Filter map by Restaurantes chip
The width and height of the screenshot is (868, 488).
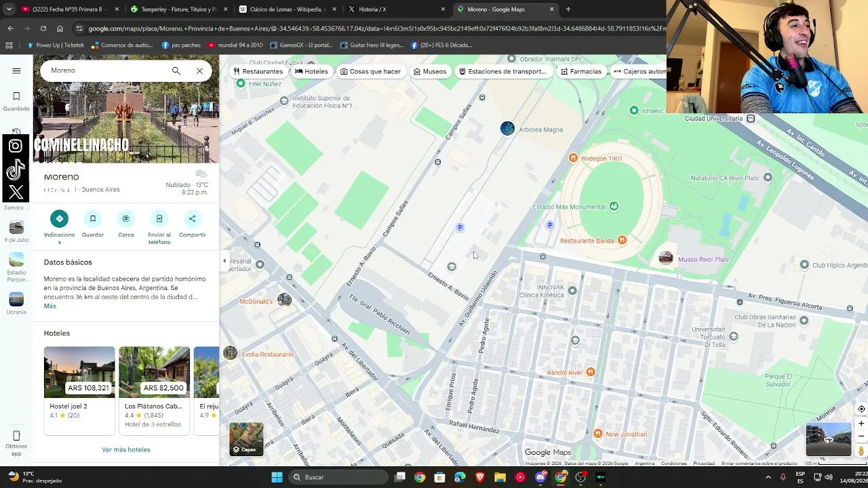258,71
